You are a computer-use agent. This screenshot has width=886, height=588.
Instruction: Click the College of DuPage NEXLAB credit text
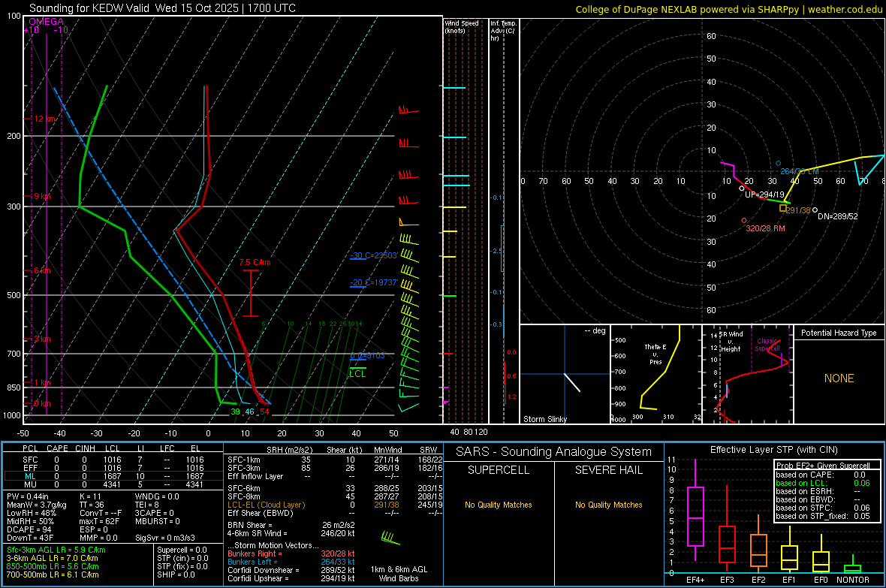point(728,9)
